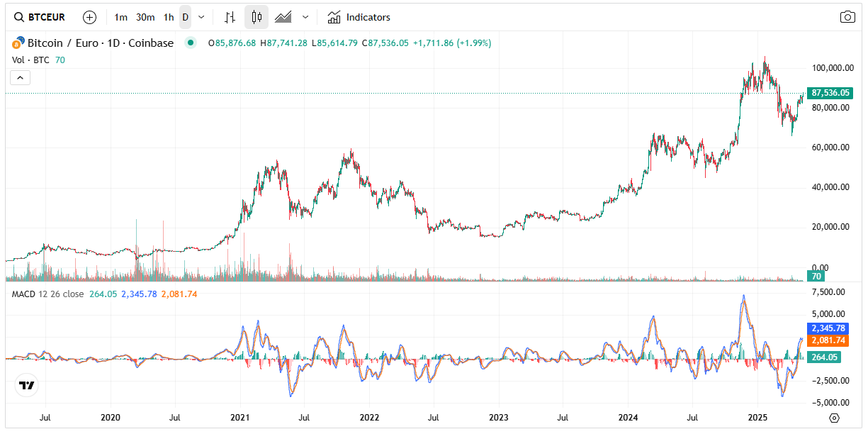
Task: Select the area chart style icon
Action: (282, 16)
